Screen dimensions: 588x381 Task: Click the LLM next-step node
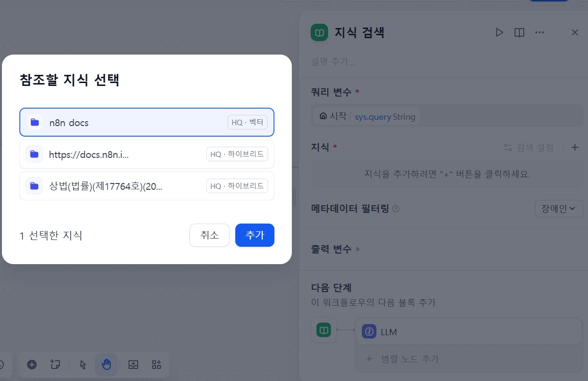(x=469, y=332)
